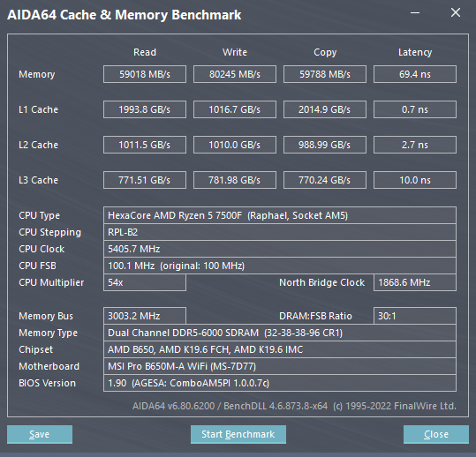The image size is (476, 457).
Task: Click the CPU Stepping label
Action: [49, 233]
